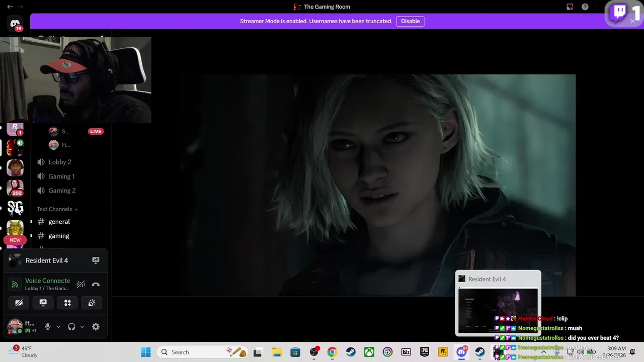Select the server icon showing green speaker badge

pos(15,148)
